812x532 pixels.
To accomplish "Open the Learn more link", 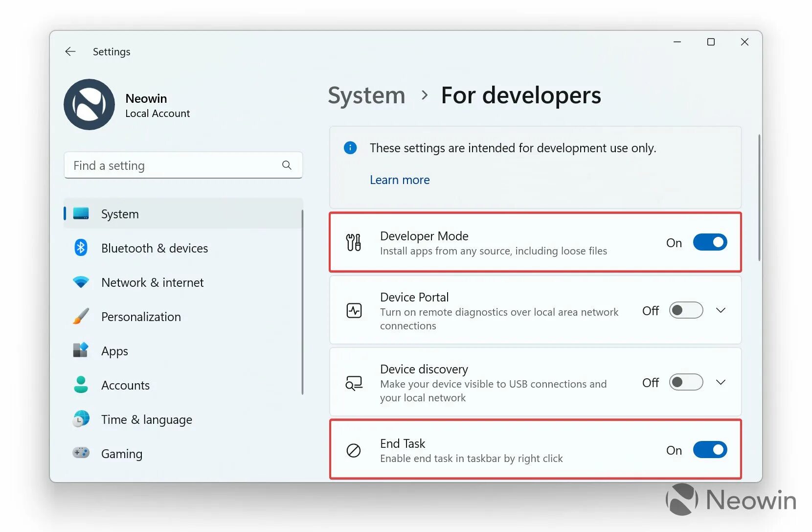I will (x=400, y=180).
